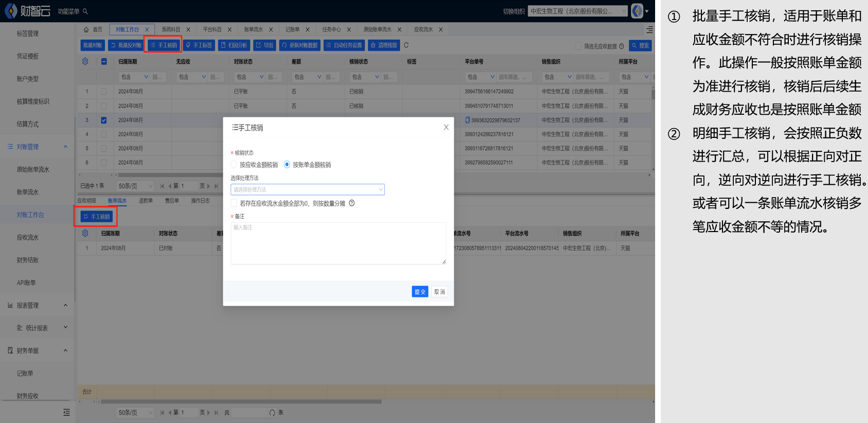The width and height of the screenshot is (868, 423).
Task: Click the help icon beside 筛选无应收数据
Action: point(621,46)
